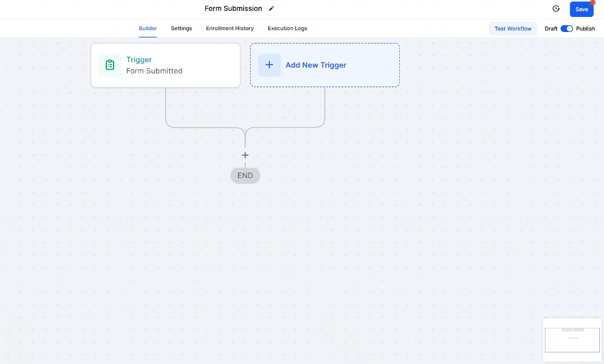Select the END node
Image resolution: width=604 pixels, height=364 pixels.
[245, 176]
